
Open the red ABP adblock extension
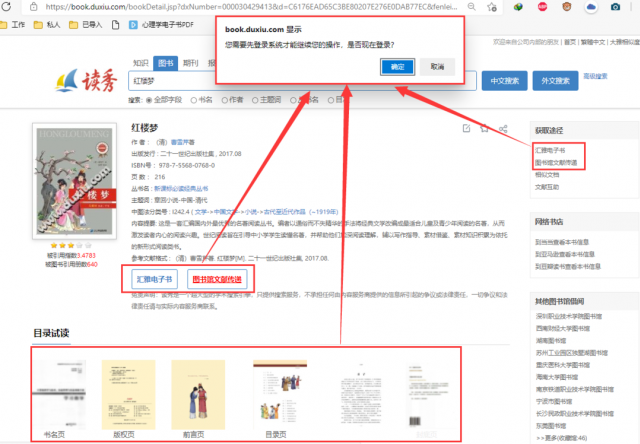coord(542,7)
